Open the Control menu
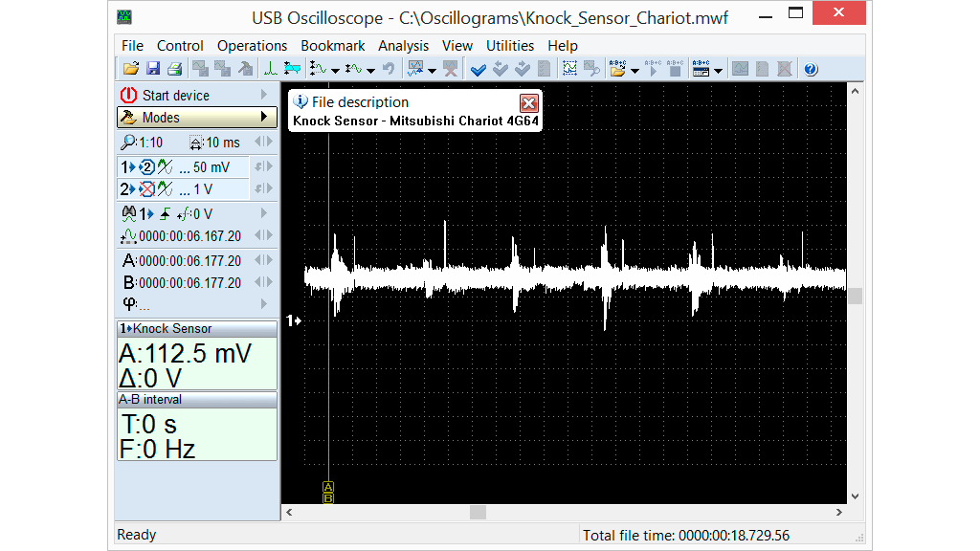Viewport: 980px width, 551px height. tap(180, 46)
